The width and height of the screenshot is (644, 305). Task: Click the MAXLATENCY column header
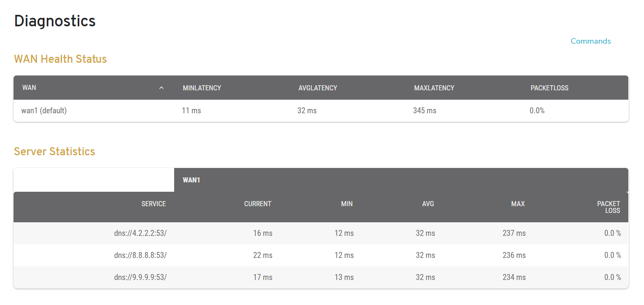point(434,88)
